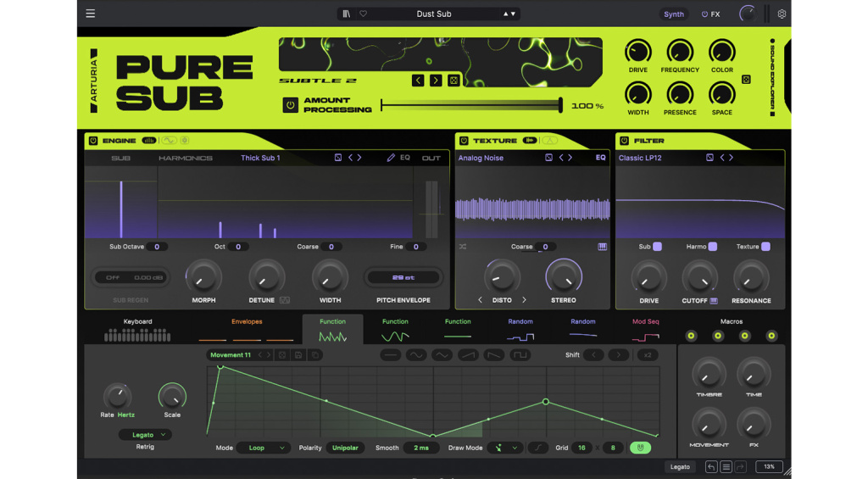This screenshot has width=868, height=479.
Task: Click the dice icon beside Color knob
Action: click(x=746, y=80)
